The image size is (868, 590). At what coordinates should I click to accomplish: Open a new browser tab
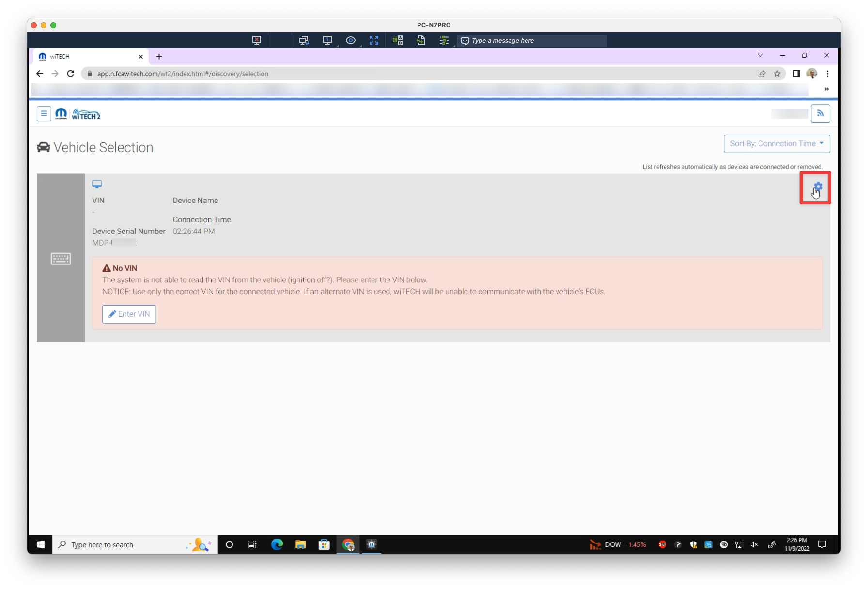pos(159,57)
